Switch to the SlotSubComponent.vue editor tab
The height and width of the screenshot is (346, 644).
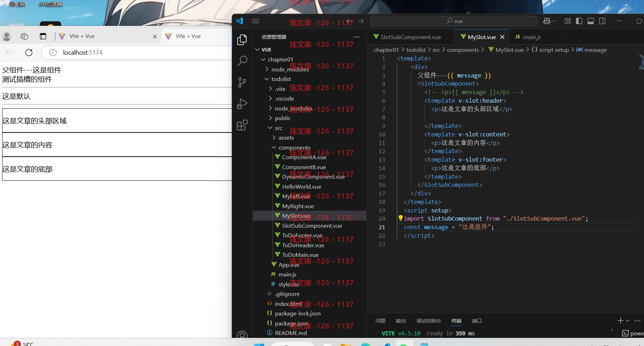click(410, 37)
